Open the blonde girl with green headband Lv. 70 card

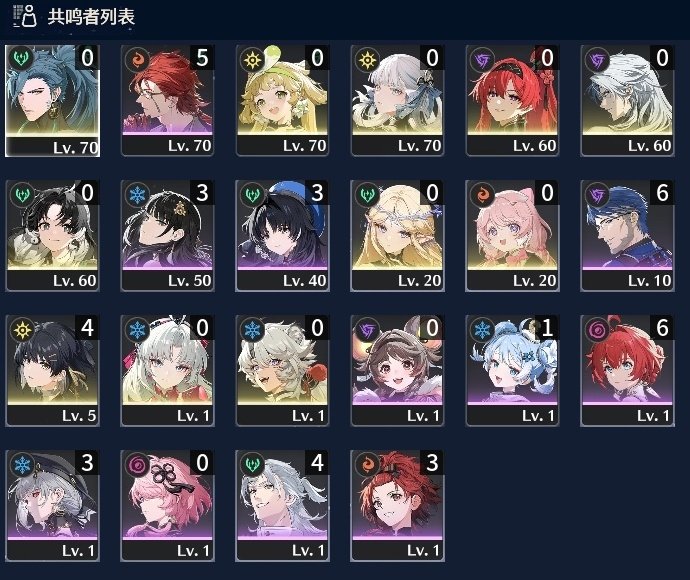click(282, 100)
